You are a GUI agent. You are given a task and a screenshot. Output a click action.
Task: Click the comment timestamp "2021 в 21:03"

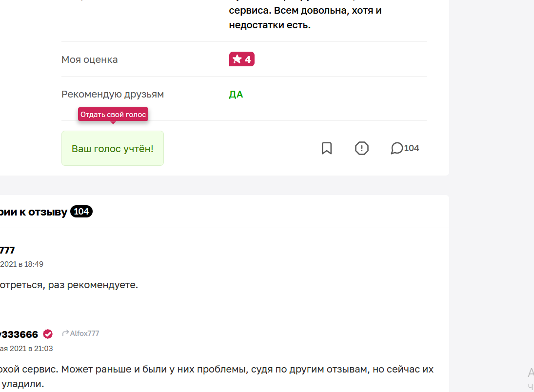tap(26, 349)
